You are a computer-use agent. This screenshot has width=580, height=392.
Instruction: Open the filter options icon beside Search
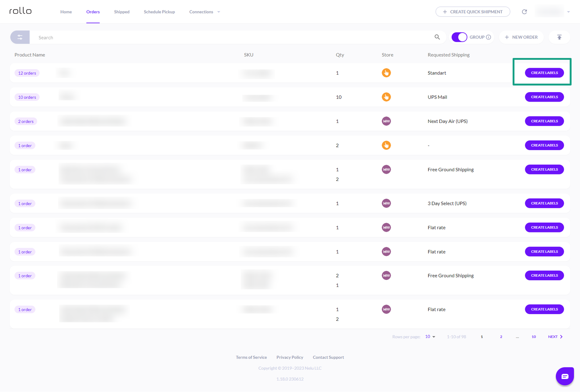click(x=20, y=37)
